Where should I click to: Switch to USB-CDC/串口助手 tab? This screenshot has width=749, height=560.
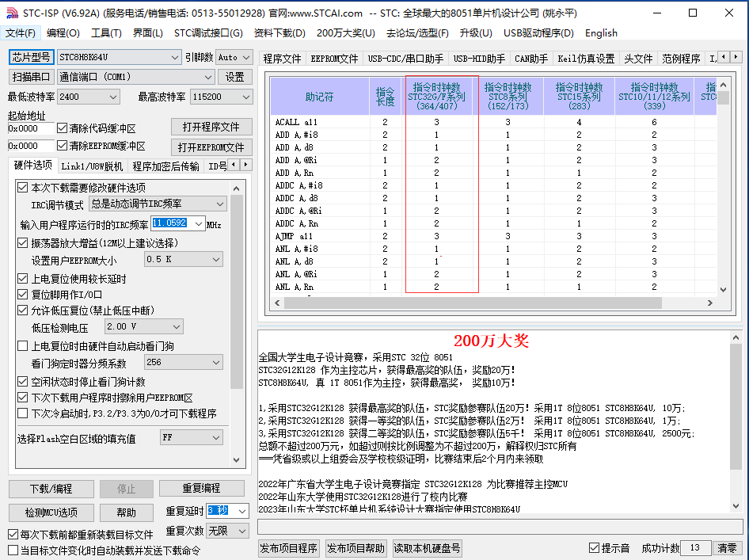[x=405, y=59]
